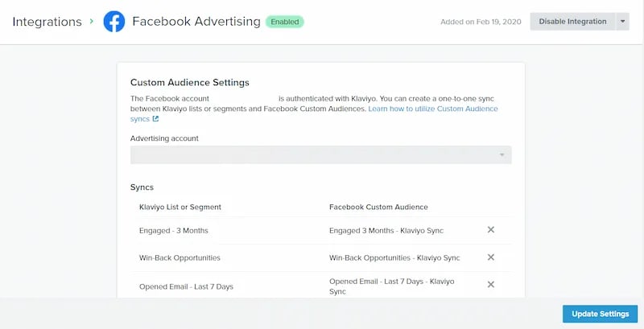644x329 pixels.
Task: Remove the Opened Email Last 7 Days sync
Action: tap(490, 284)
